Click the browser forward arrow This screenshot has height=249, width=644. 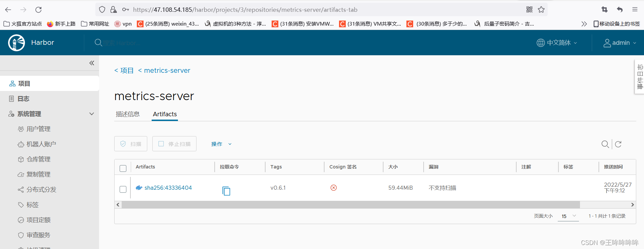click(23, 10)
